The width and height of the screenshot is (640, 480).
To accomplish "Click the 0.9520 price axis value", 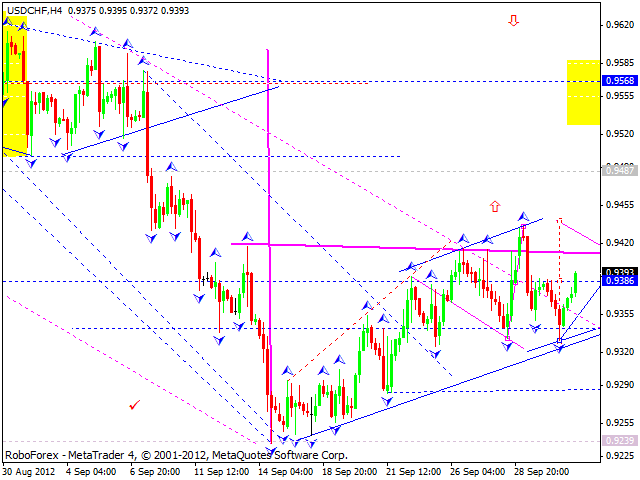I will 620,134.
